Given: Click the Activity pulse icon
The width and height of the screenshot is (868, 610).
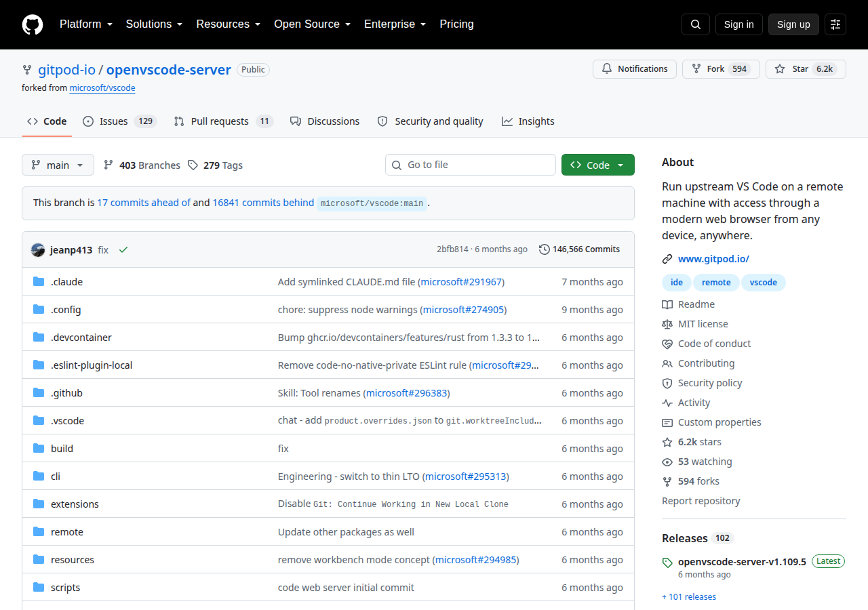Looking at the screenshot, I should click(x=667, y=403).
